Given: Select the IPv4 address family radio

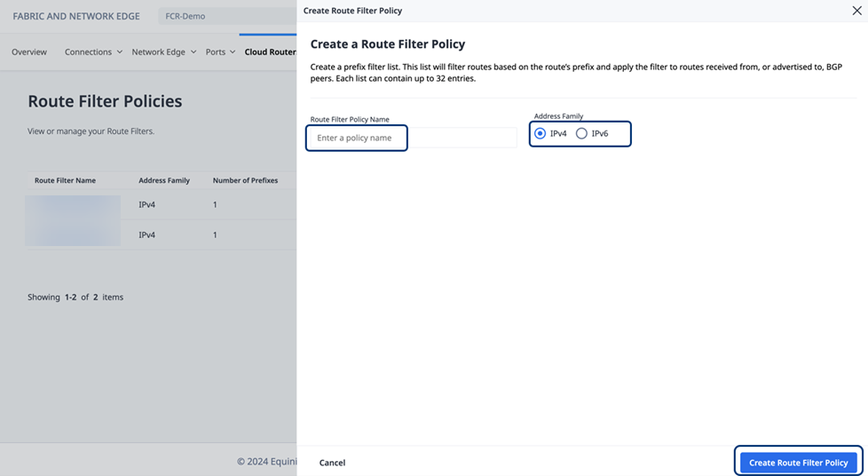Looking at the screenshot, I should [x=541, y=133].
